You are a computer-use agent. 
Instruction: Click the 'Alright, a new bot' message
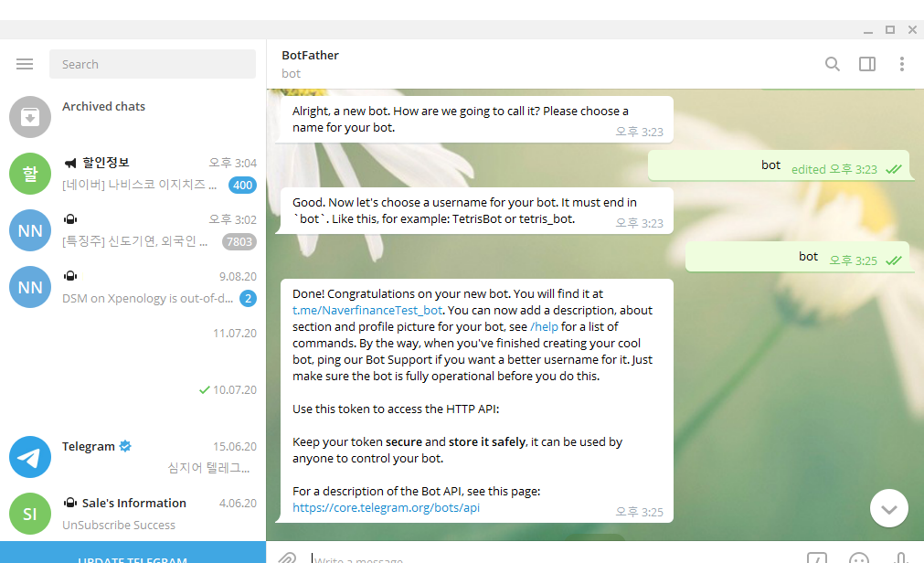pos(473,119)
